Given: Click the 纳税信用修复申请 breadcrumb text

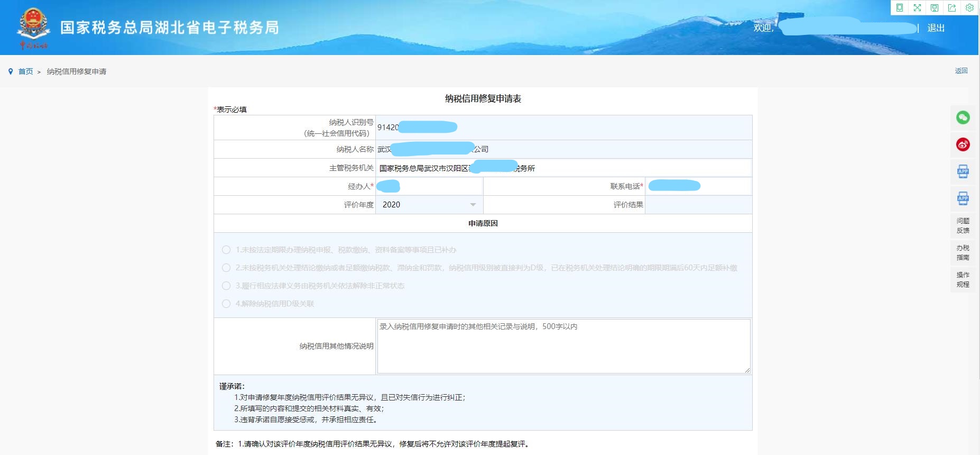Looking at the screenshot, I should (77, 71).
